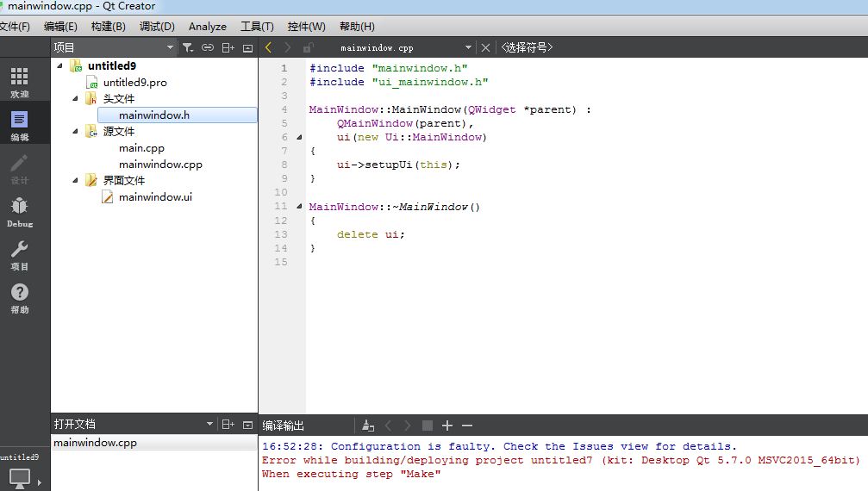
Task: Select mainwindow.ui in project tree
Action: pyautogui.click(x=155, y=197)
